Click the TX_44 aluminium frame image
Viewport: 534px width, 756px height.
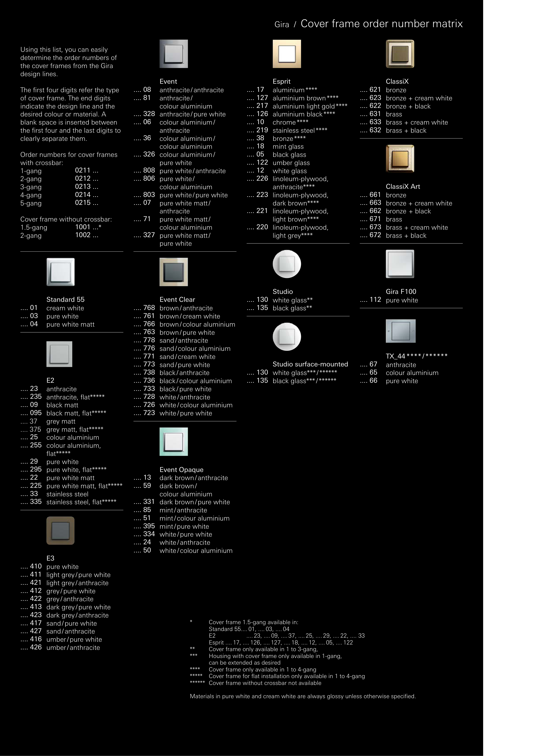400,331
